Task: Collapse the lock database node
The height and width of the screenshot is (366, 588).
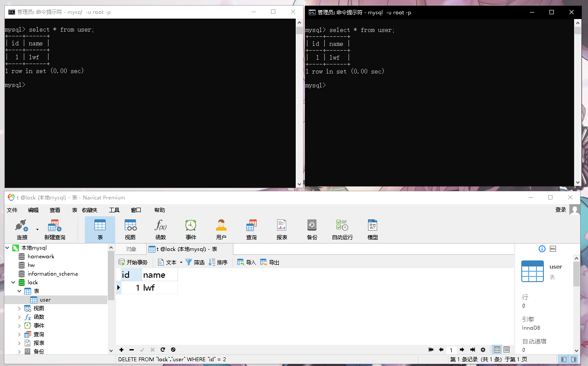Action: point(13,283)
